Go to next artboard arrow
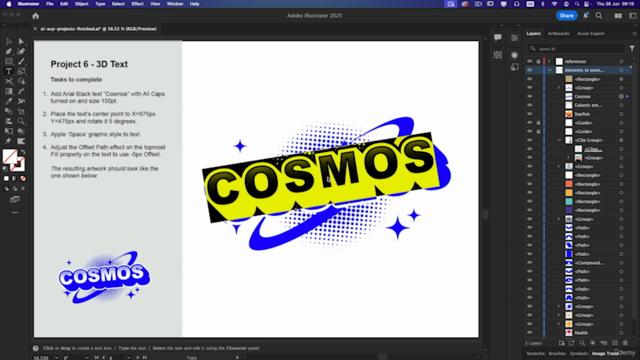The width and height of the screenshot is (640, 360). coord(138,358)
